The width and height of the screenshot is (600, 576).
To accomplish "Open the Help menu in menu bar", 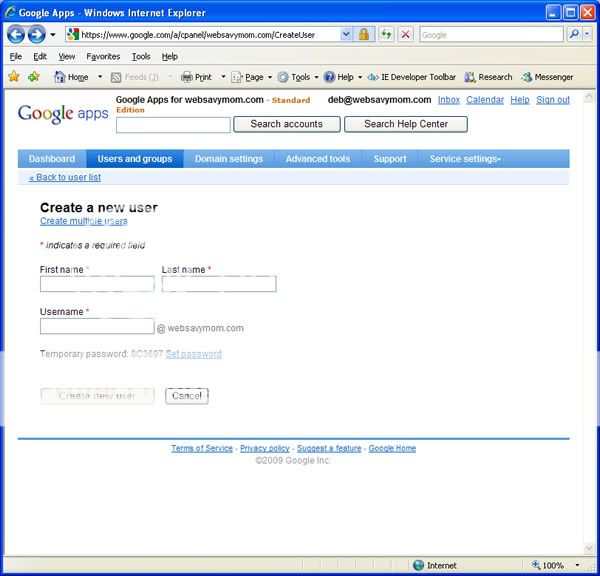I will click(170, 57).
